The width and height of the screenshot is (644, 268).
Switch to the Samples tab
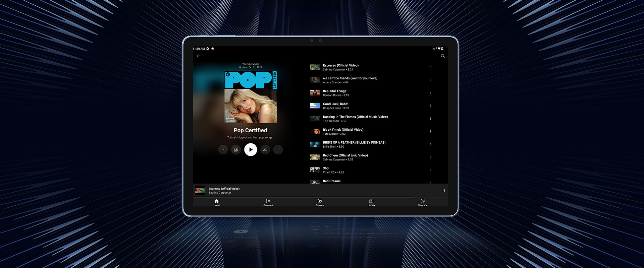point(268,202)
